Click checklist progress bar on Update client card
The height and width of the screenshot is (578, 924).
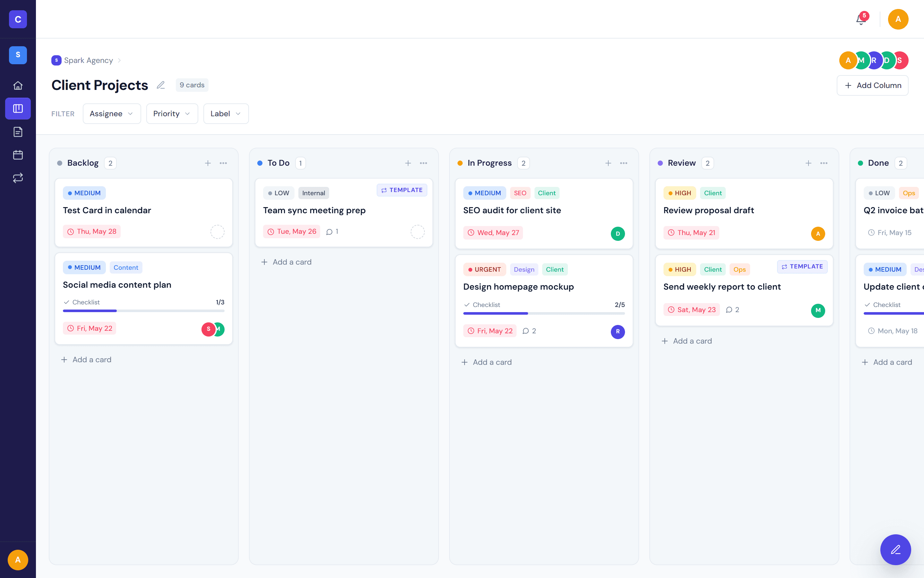point(894,313)
